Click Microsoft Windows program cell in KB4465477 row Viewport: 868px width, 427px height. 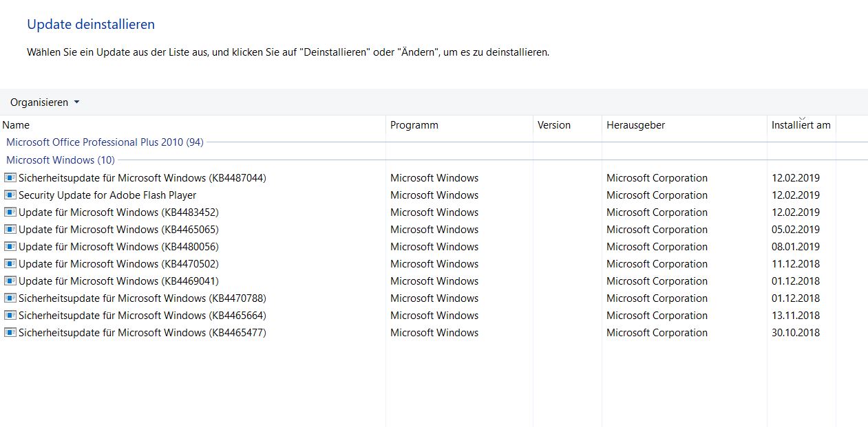click(x=434, y=333)
